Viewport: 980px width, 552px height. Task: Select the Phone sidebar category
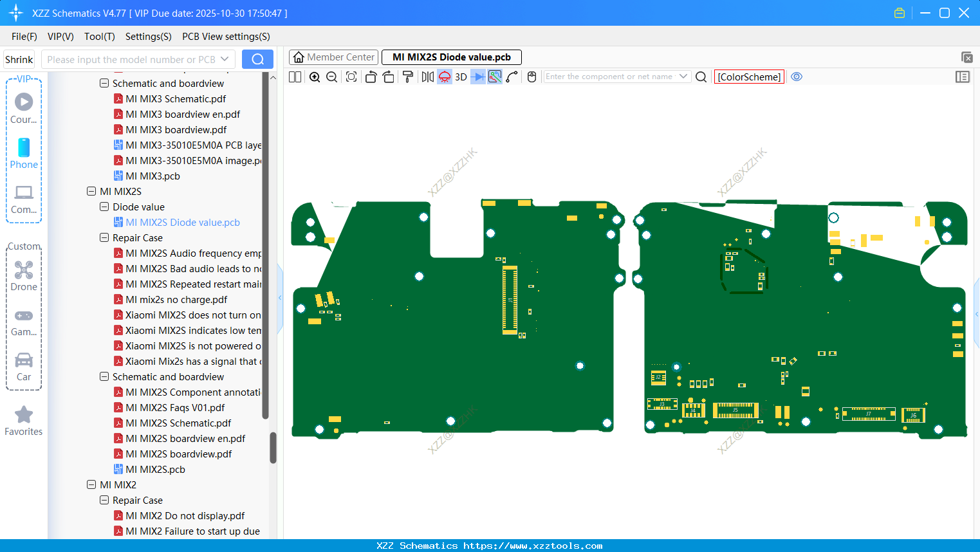24,154
